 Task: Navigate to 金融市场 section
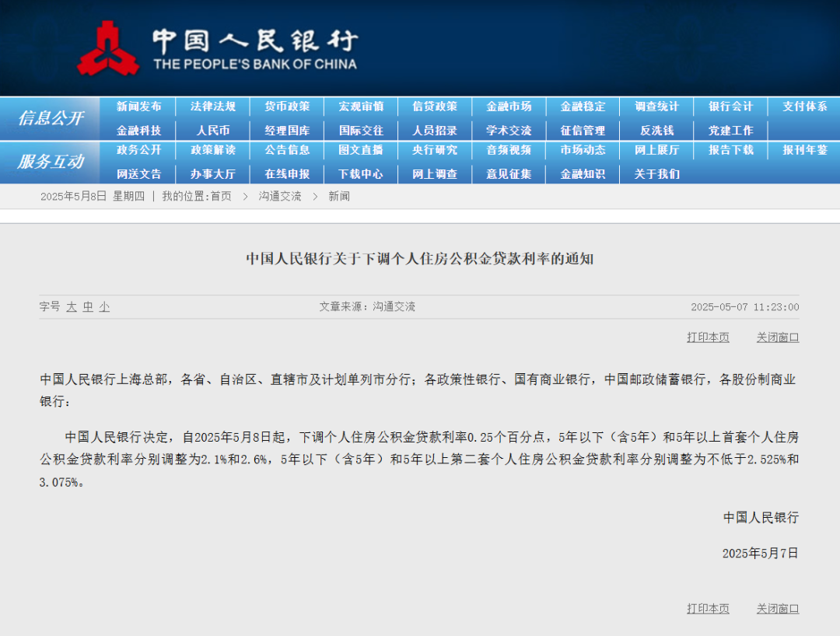click(x=509, y=107)
